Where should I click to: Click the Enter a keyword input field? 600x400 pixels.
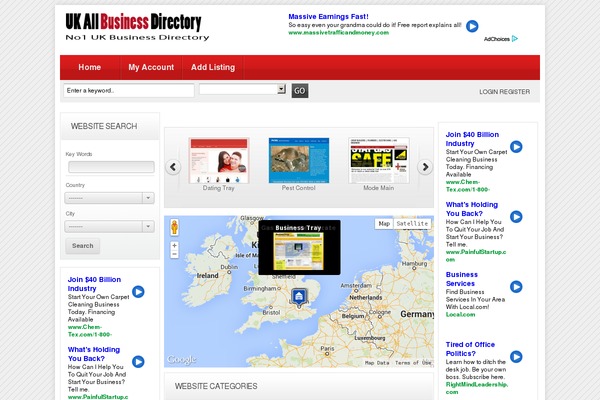(129, 91)
